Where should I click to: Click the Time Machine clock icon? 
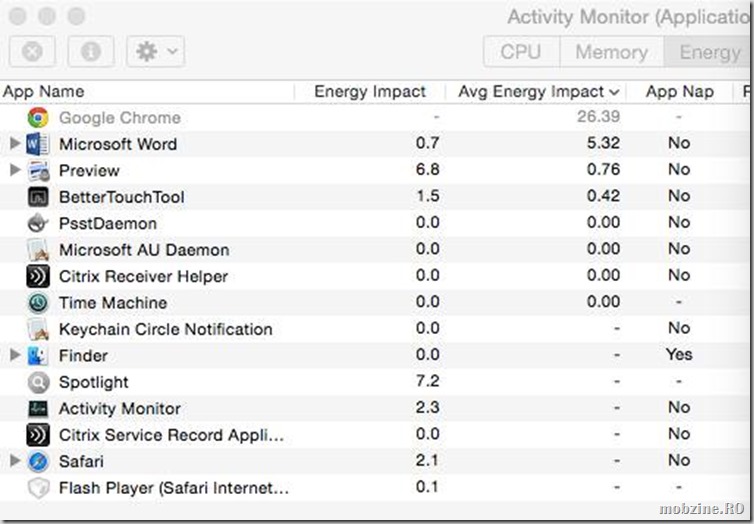[38, 302]
